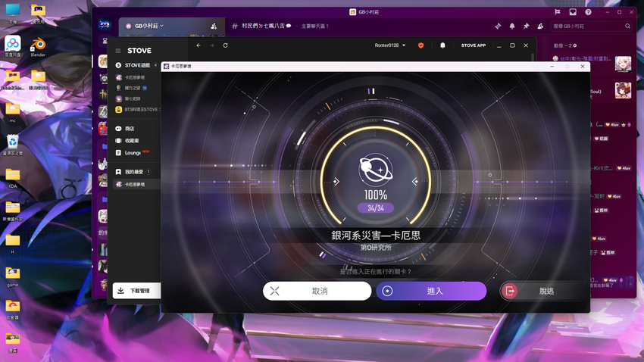Click the 進入 enter button

(x=431, y=291)
